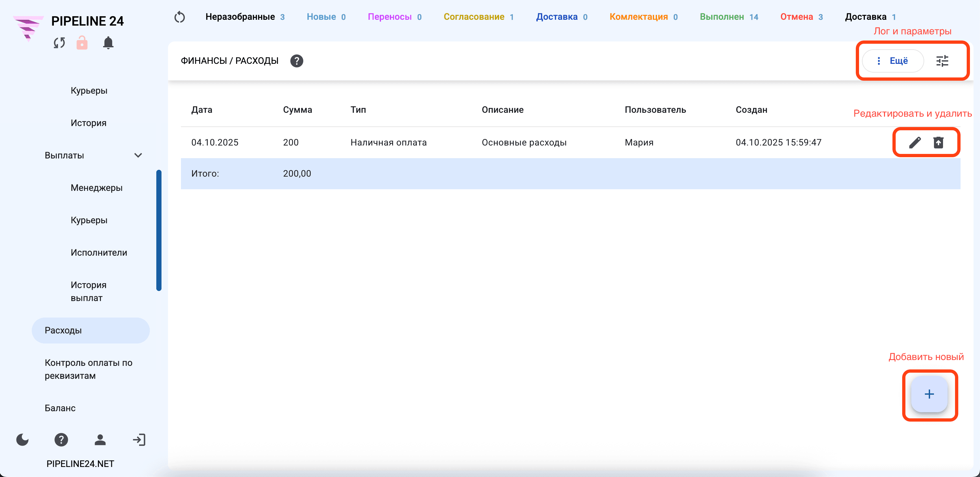Open the user profile icon
Viewport: 980px width, 477px height.
100,440
